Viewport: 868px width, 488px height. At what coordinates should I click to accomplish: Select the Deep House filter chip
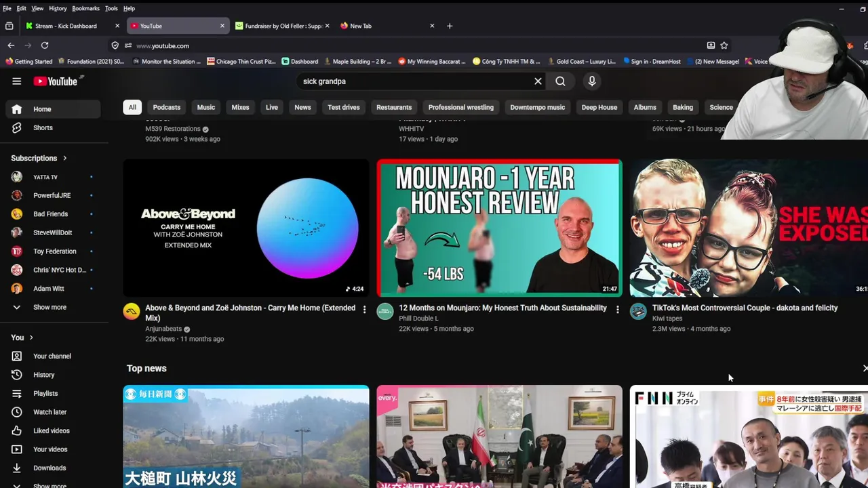point(599,107)
